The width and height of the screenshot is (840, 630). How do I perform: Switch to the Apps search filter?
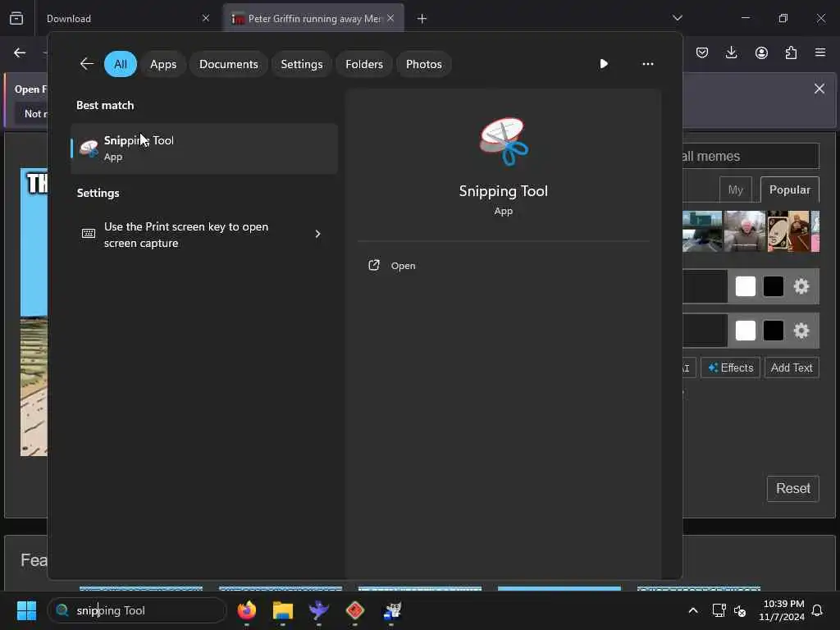(x=163, y=64)
